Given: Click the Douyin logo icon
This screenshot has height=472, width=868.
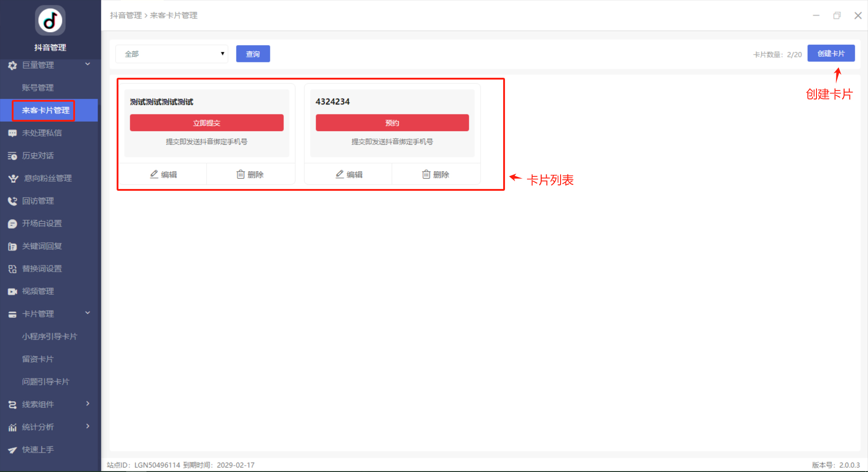Looking at the screenshot, I should (x=50, y=21).
